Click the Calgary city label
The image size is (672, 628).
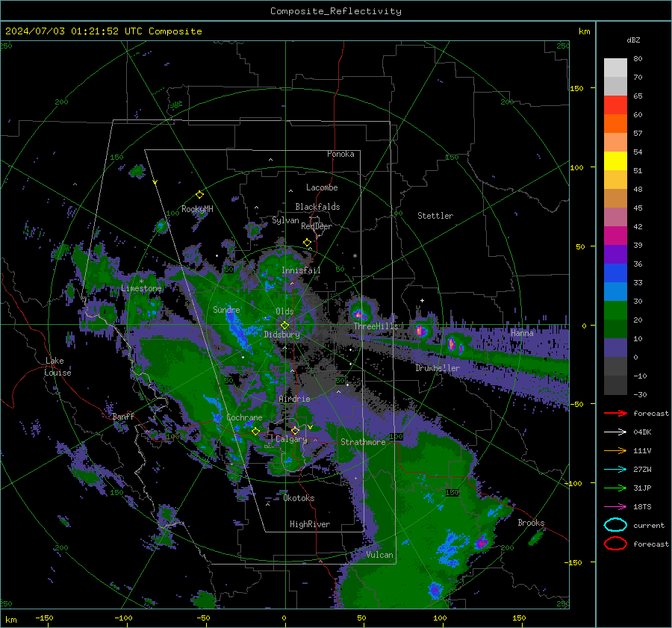click(291, 439)
